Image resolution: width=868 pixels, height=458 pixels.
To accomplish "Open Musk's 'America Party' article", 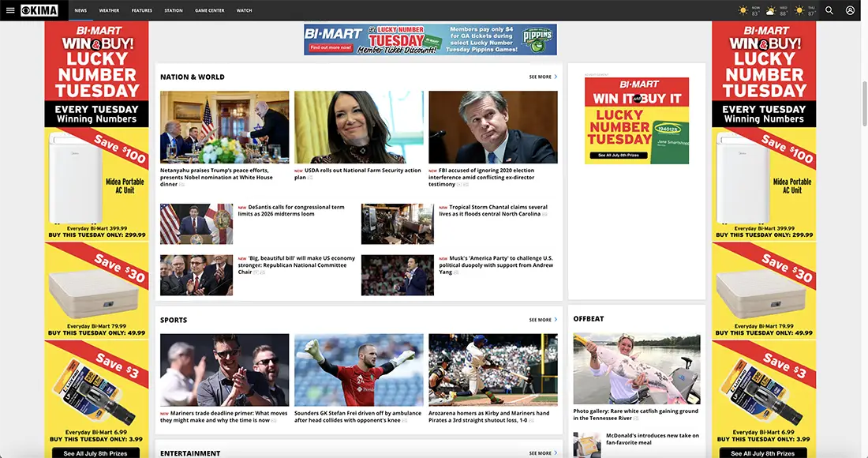I will [x=496, y=265].
